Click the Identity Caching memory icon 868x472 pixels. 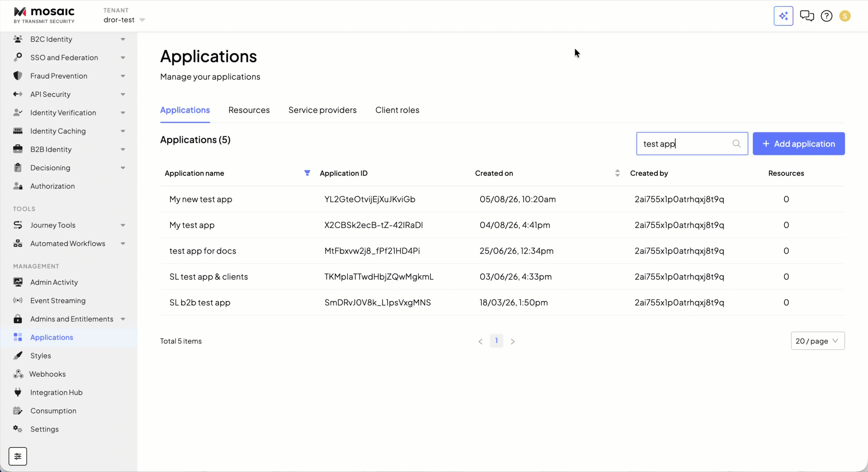18,131
